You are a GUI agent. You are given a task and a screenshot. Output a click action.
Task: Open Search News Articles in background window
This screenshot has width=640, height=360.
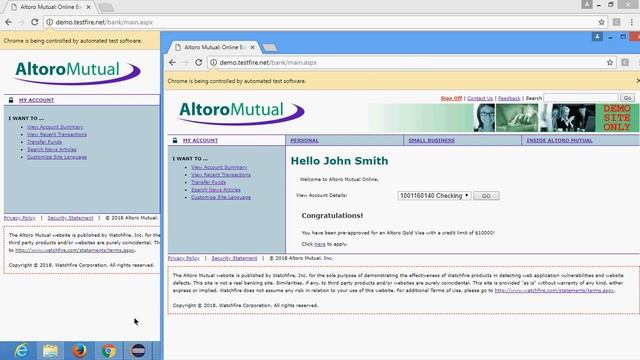tap(52, 149)
